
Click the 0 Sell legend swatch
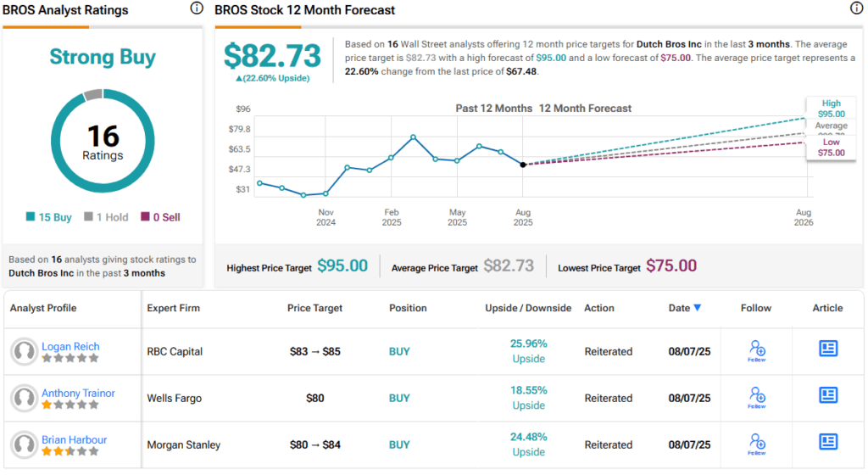pyautogui.click(x=145, y=216)
